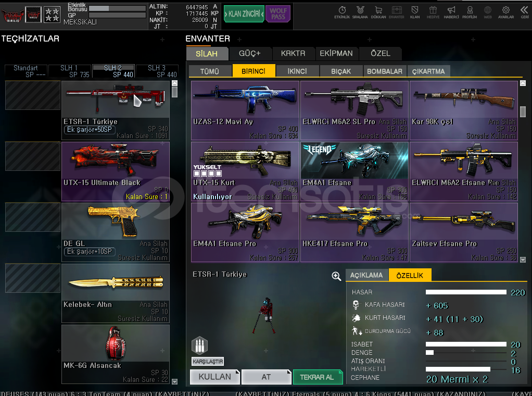532x396 pixels.
Task: Open the Hediye gift icon
Action: click(x=433, y=12)
